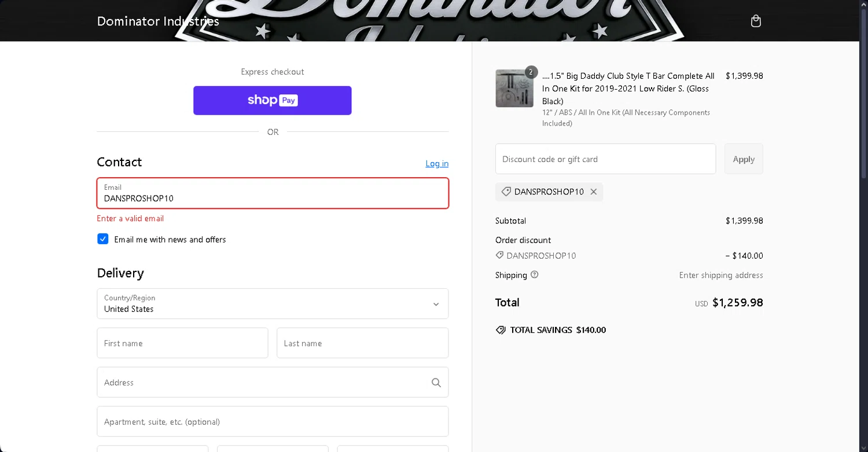This screenshot has height=452, width=868.
Task: Click the total amount $1,259.98
Action: coord(738,303)
